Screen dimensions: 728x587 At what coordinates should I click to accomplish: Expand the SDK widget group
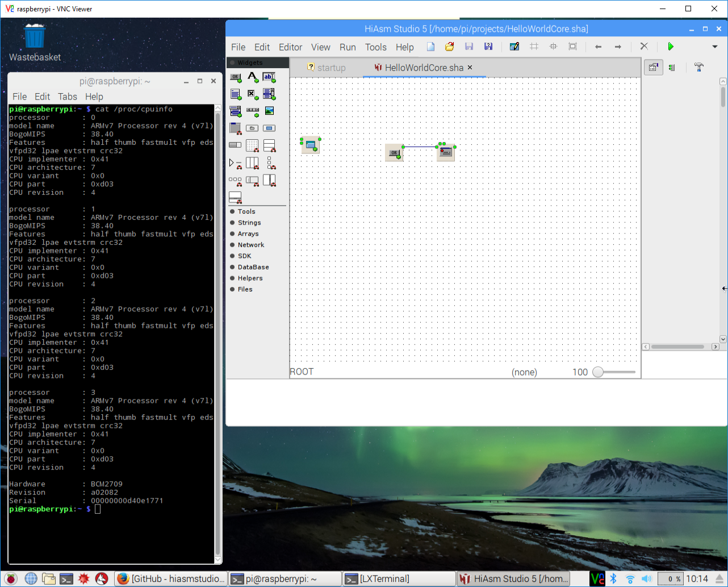tap(244, 256)
